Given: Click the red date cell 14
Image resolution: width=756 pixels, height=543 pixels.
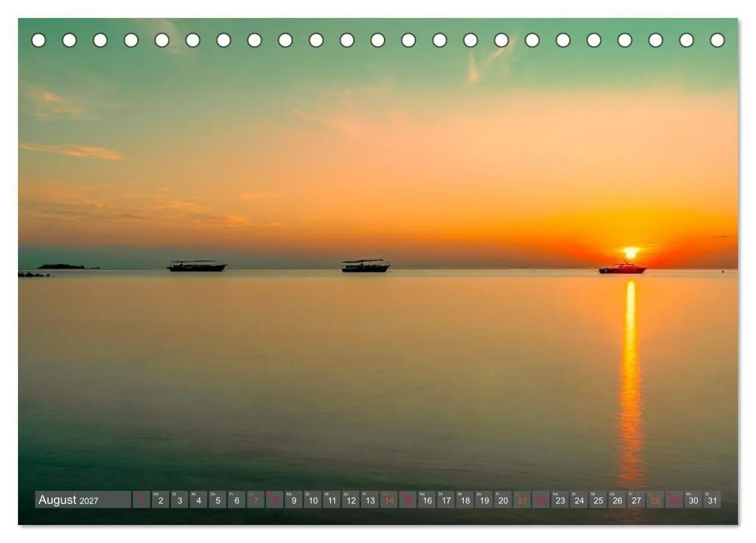Looking at the screenshot, I should pos(389,500).
